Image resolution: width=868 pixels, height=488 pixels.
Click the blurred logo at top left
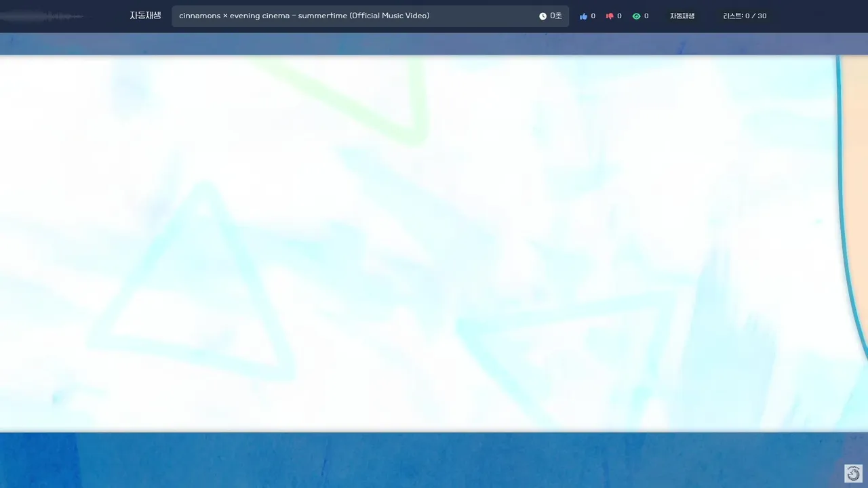pos(42,16)
